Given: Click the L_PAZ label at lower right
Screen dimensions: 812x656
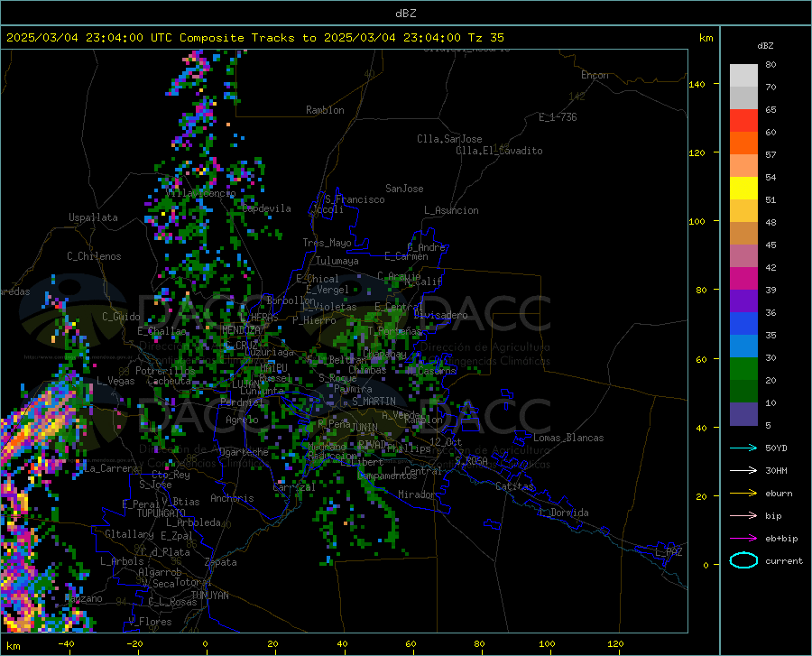Looking at the screenshot, I should click(669, 552).
